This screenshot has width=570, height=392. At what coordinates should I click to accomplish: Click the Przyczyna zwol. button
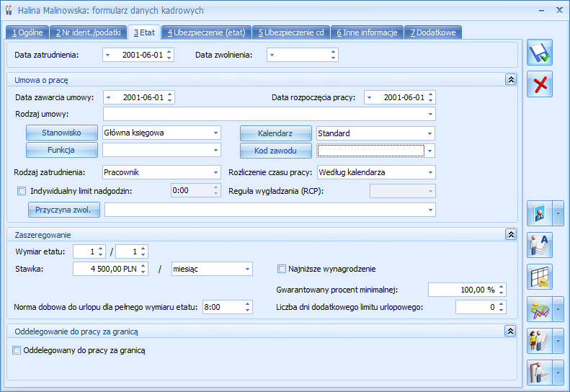pos(64,210)
